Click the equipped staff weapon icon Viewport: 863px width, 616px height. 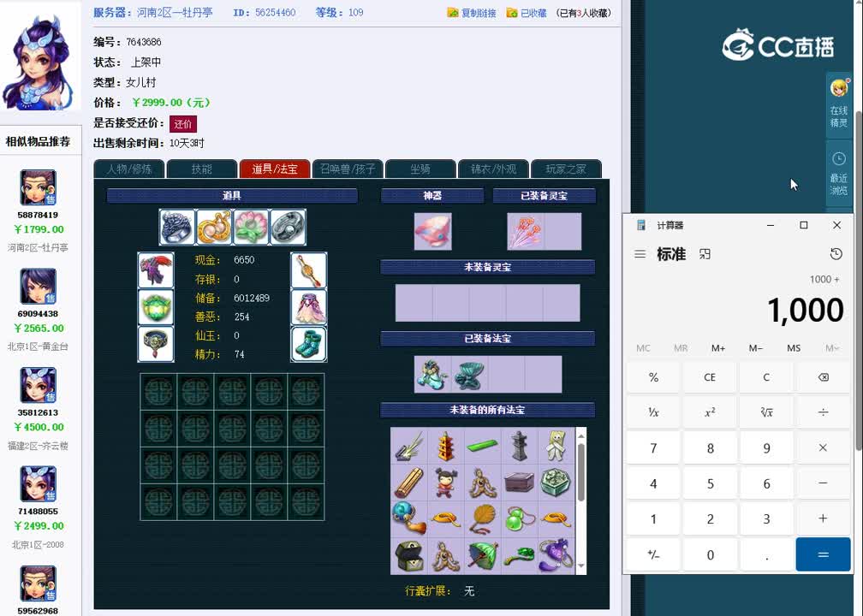click(x=309, y=270)
